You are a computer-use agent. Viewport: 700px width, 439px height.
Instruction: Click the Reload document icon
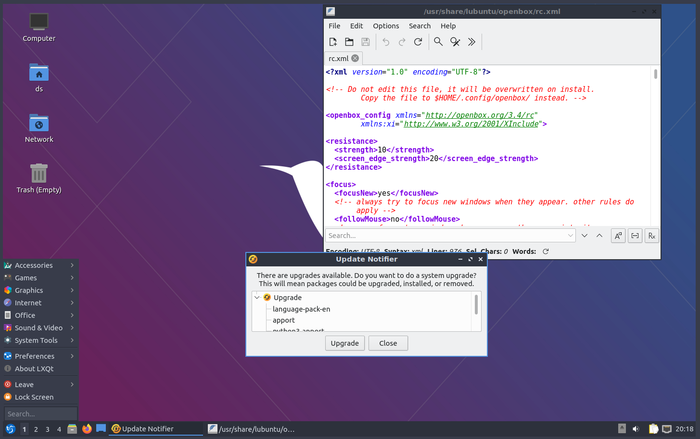[419, 42]
